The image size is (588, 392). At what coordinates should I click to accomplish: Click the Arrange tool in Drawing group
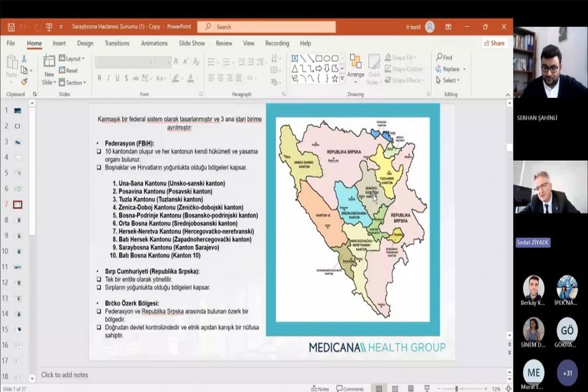pos(355,66)
